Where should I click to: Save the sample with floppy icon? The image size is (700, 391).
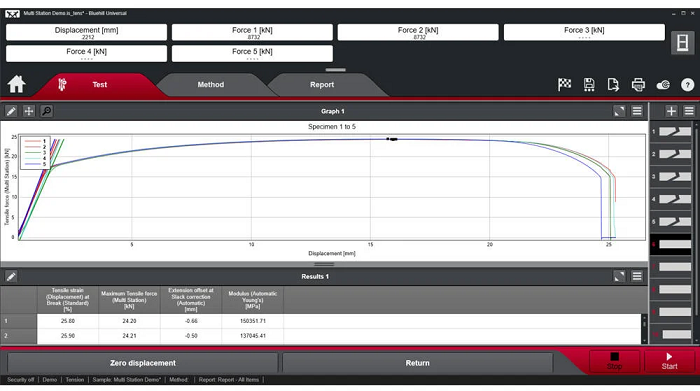coord(589,84)
